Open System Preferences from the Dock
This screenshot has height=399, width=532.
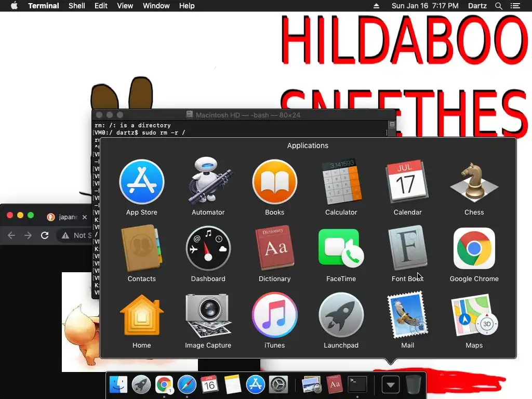click(278, 385)
